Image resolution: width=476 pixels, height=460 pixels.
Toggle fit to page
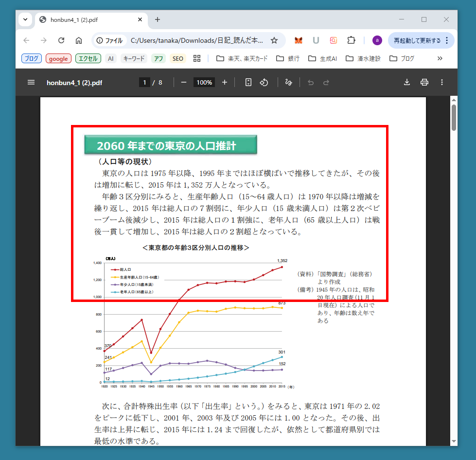(x=248, y=82)
